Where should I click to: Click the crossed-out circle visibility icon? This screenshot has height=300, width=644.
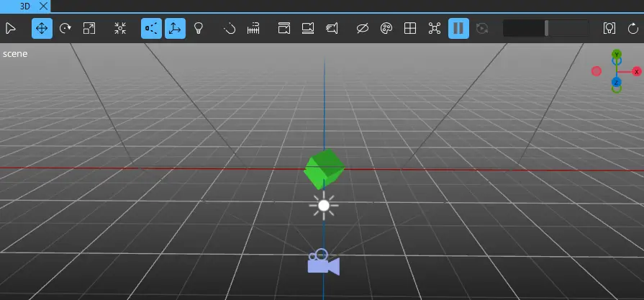363,29
